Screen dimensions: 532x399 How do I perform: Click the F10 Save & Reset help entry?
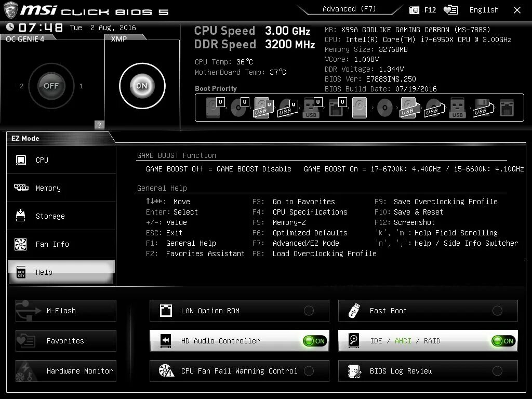pos(409,212)
